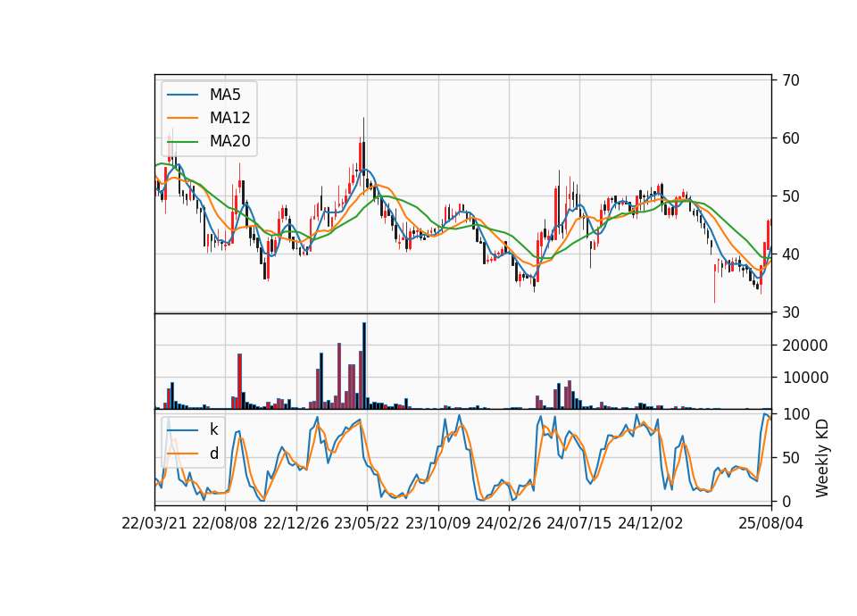The width and height of the screenshot is (857, 616).
Task: Click the 22/12/26 date tick label
Action: coord(296,524)
